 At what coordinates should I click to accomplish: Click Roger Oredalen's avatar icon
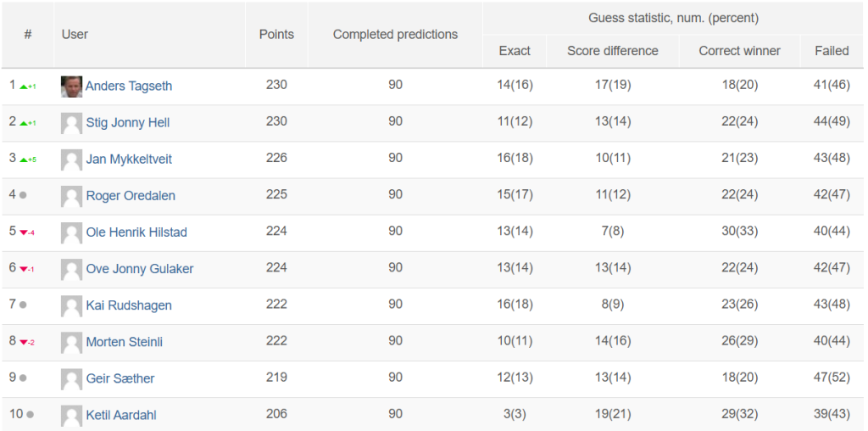[x=71, y=196]
